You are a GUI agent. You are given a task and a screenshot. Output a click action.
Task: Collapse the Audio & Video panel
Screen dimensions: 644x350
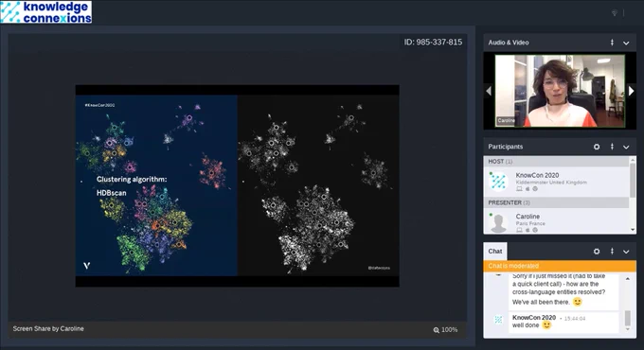pos(626,43)
